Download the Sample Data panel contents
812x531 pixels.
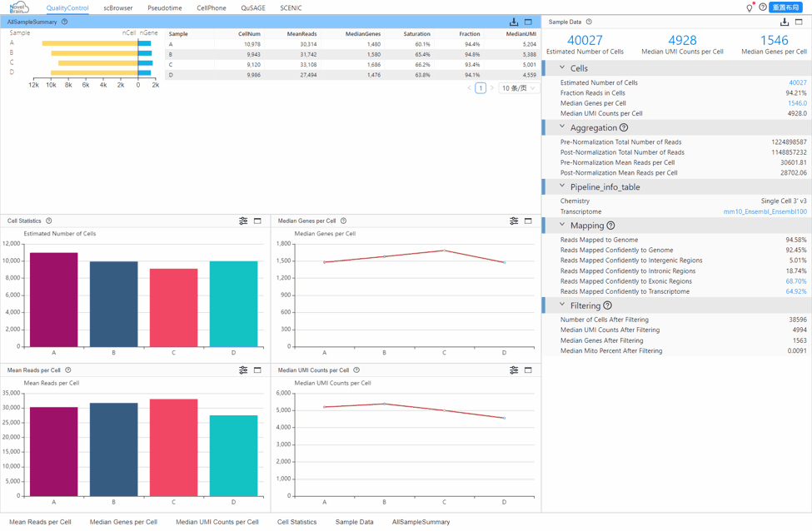click(x=785, y=22)
